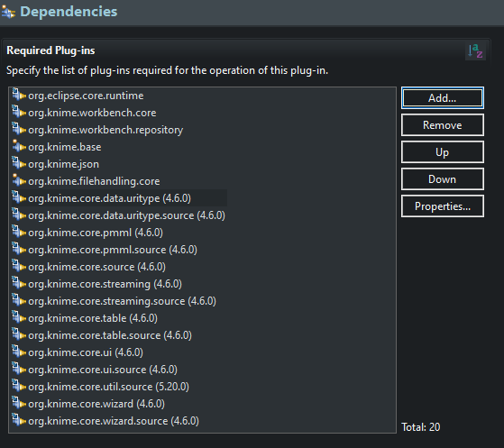Viewport: 504px width, 448px height.
Task: Select org.knime.workbench.core entry
Action: coord(92,113)
